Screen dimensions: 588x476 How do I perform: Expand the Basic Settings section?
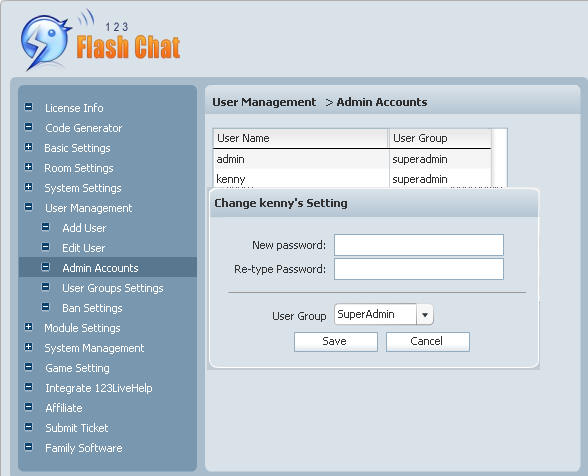[28, 147]
